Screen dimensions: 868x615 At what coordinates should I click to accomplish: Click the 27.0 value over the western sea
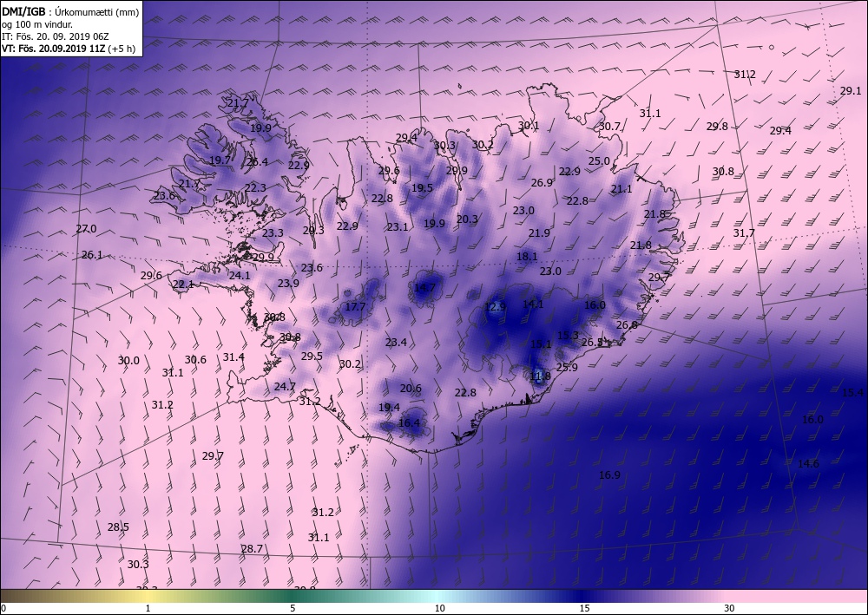[x=86, y=229]
